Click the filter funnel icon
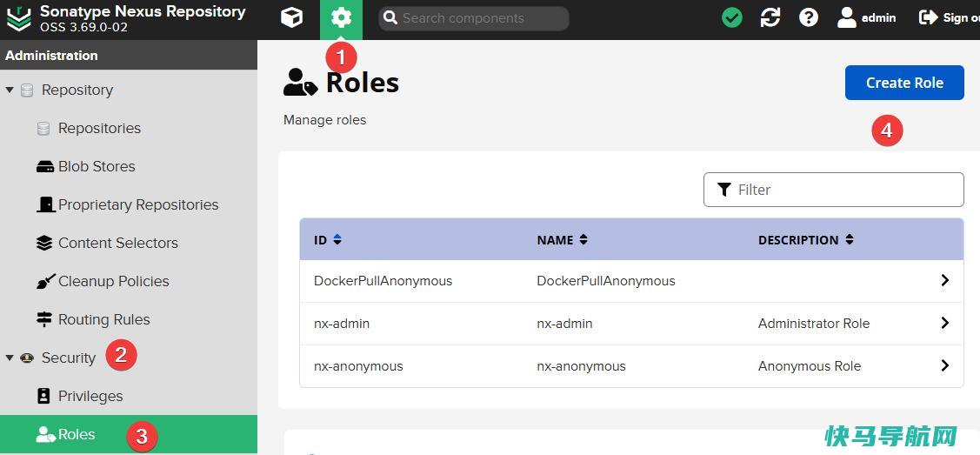Viewport: 980px width, 455px height. 724,190
